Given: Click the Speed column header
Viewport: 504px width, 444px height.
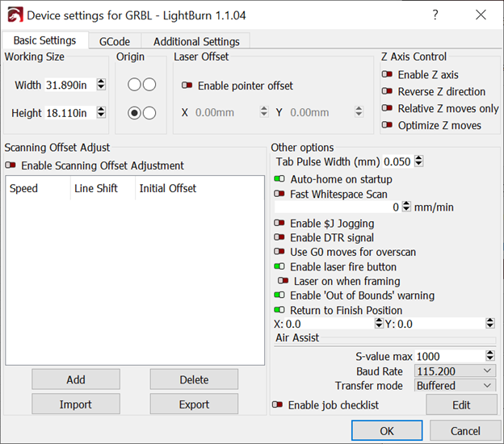Looking at the screenshot, I should pyautogui.click(x=38, y=188).
